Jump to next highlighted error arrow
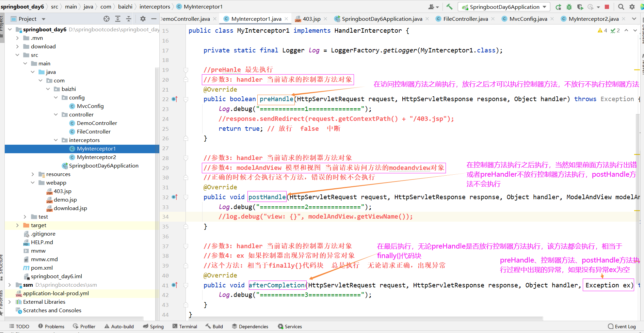 point(635,31)
